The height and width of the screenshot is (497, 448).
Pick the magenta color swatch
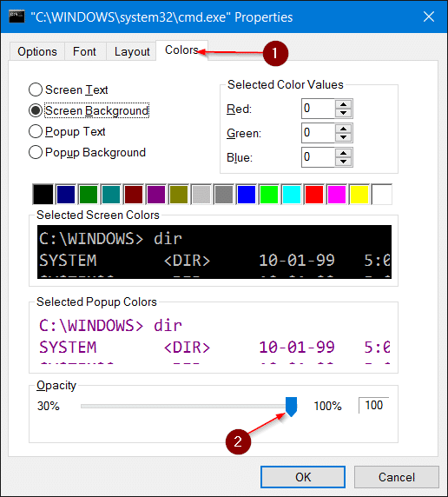tap(337, 195)
